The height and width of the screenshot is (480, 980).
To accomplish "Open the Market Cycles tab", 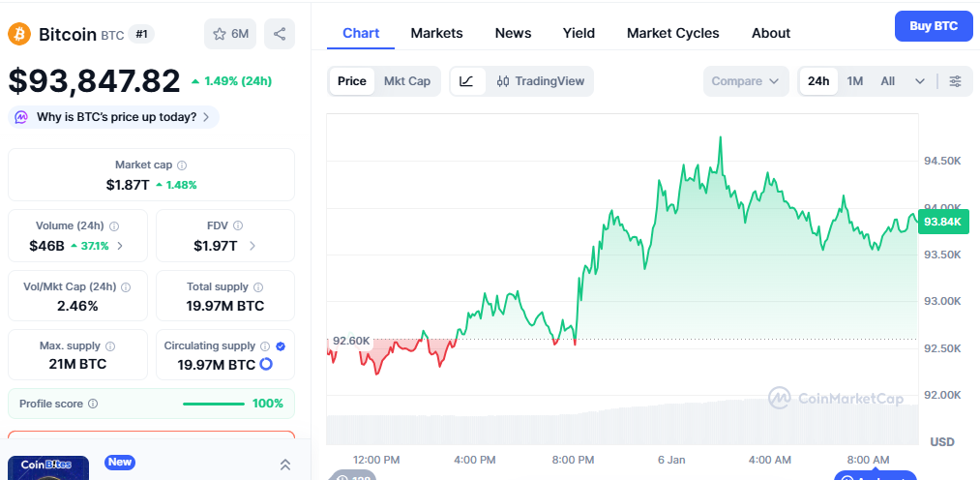I will click(x=673, y=33).
